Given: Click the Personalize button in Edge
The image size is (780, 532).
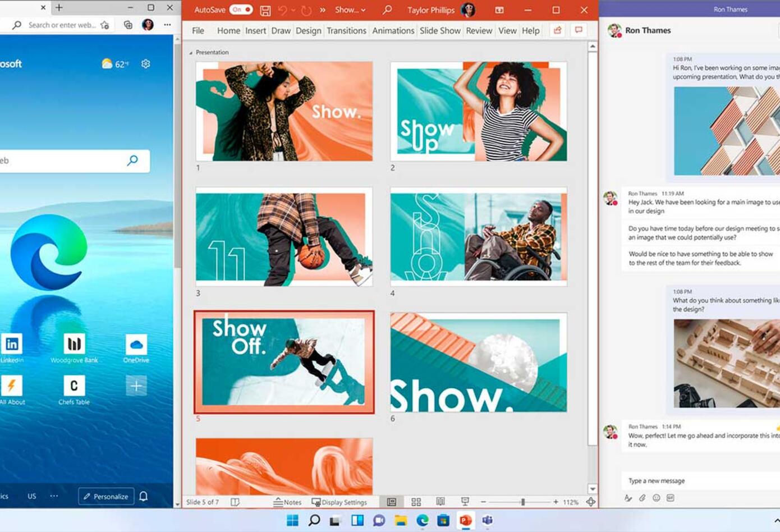Looking at the screenshot, I should coord(106,496).
